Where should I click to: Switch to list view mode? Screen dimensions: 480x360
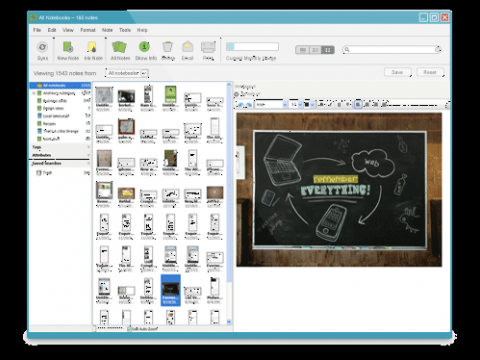tap(303, 50)
